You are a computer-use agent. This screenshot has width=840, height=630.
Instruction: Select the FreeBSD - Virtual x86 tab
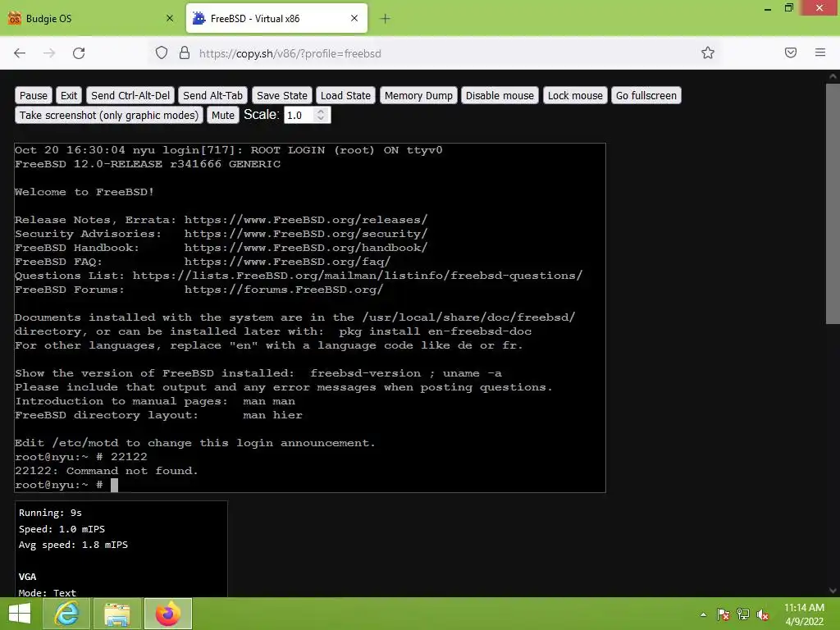point(276,18)
